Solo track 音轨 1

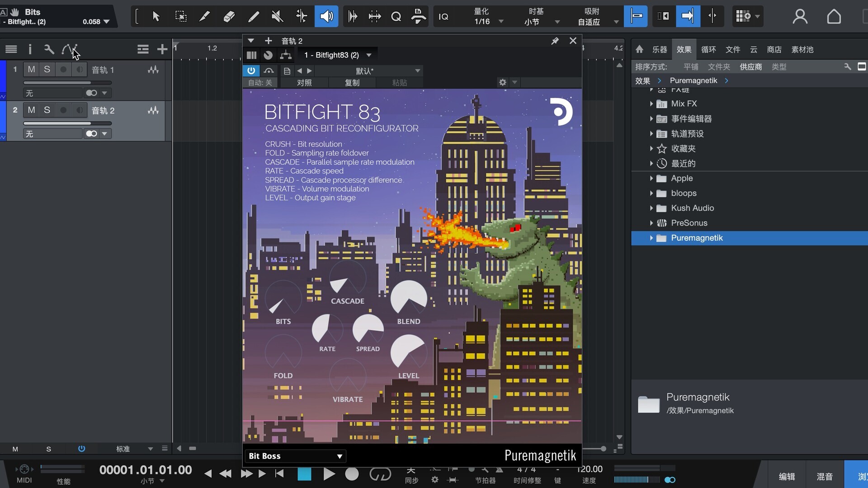coord(47,70)
